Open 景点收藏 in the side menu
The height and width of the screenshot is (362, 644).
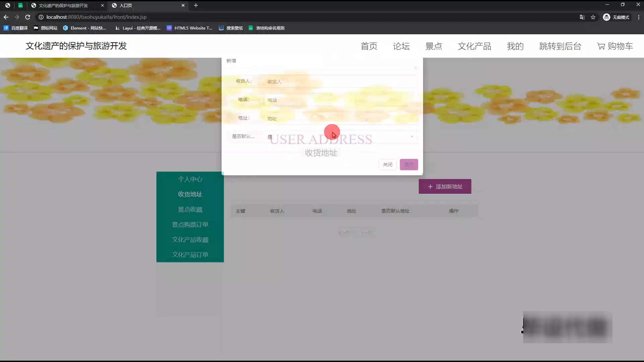pos(190,209)
